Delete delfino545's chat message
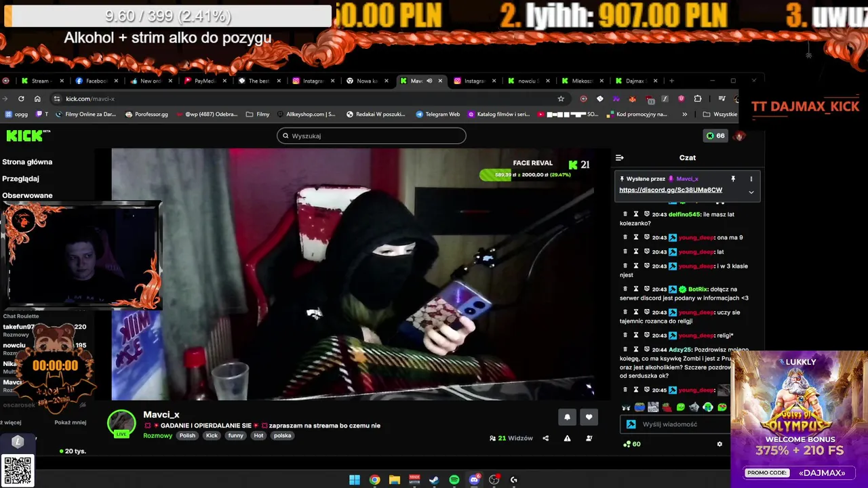This screenshot has width=868, height=488. (625, 214)
